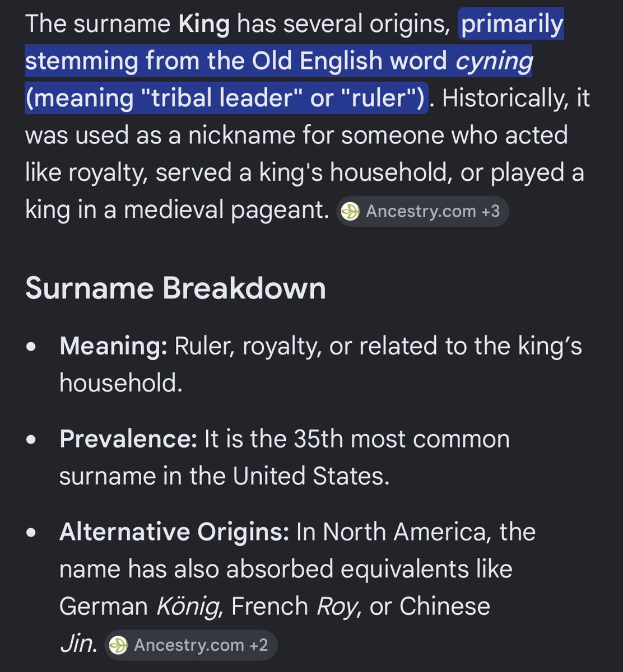Image resolution: width=623 pixels, height=672 pixels.
Task: Click the italic Chinese name Jin
Action: click(x=78, y=644)
